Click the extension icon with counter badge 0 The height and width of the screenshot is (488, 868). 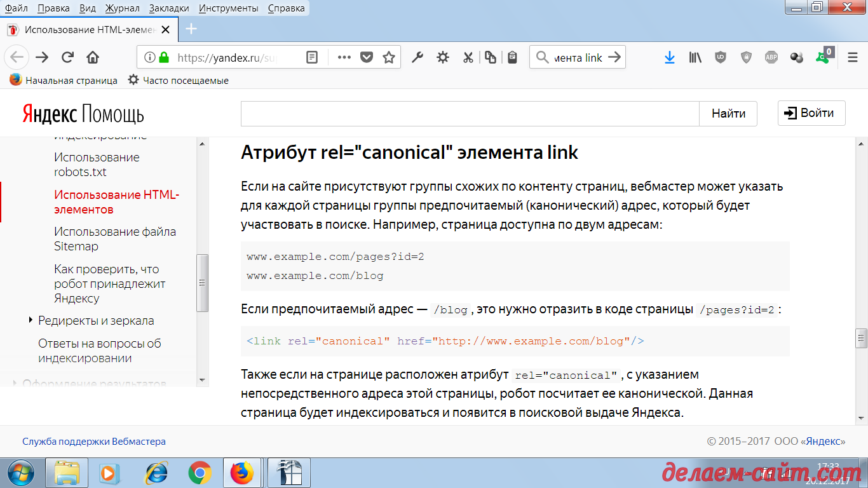824,56
